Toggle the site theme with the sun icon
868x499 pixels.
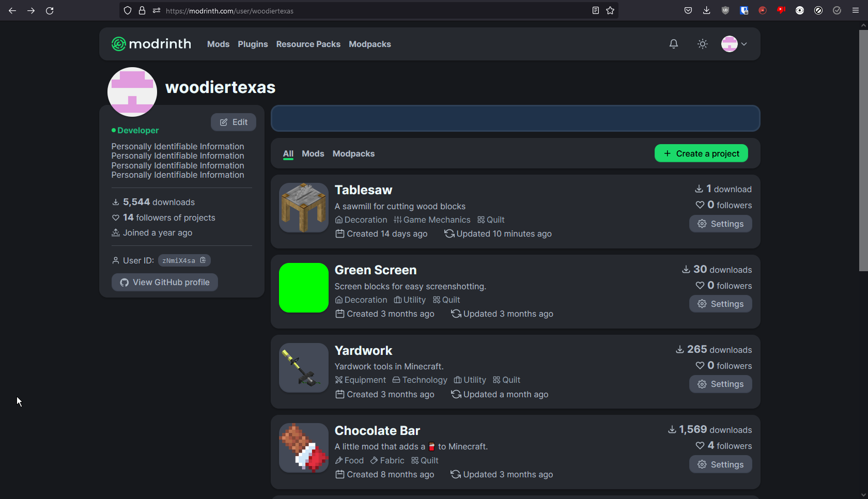tap(702, 44)
